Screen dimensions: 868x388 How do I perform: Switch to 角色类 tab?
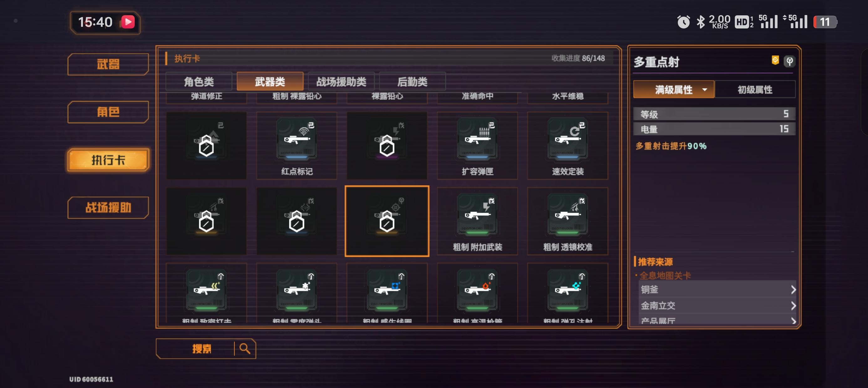[x=199, y=81]
